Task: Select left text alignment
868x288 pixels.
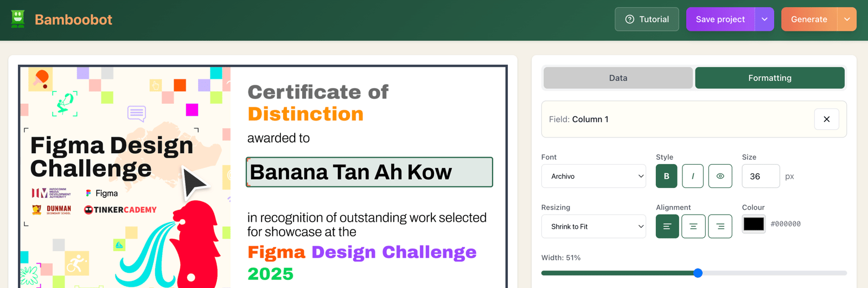Action: click(667, 227)
